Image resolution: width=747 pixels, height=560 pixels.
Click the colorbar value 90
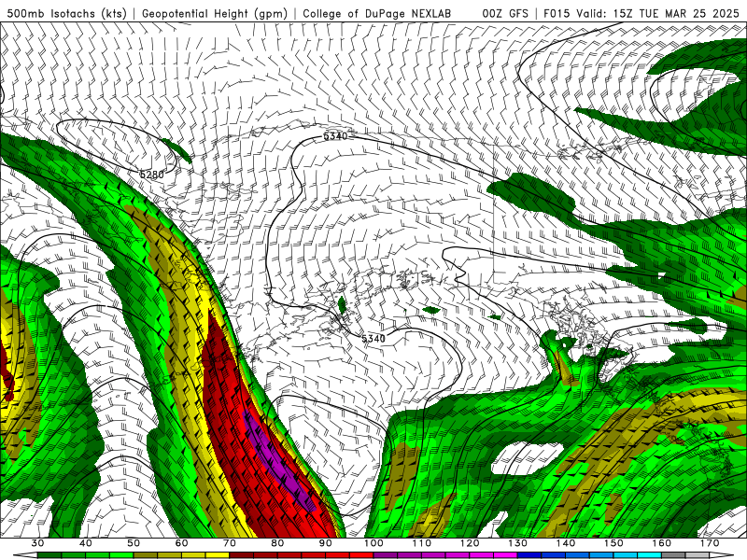pyautogui.click(x=326, y=543)
